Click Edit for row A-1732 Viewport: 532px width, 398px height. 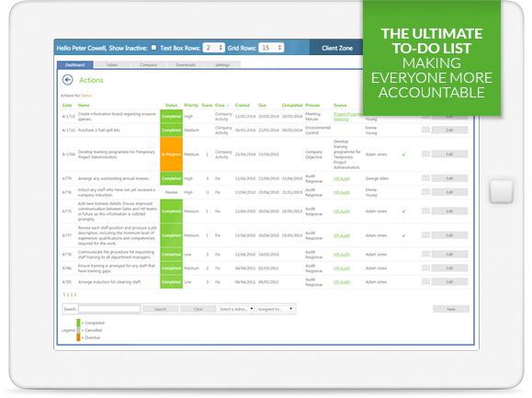coord(449,130)
